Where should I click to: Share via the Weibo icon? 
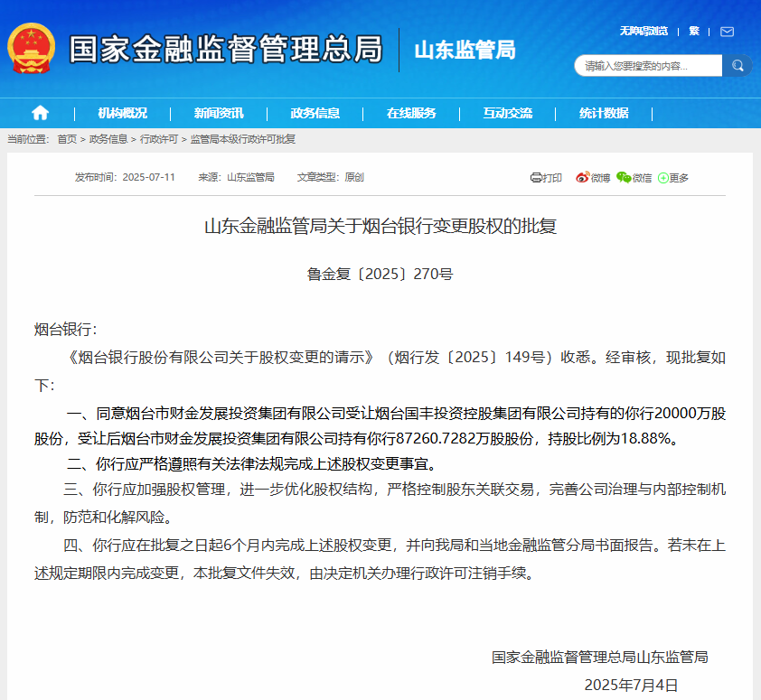583,178
